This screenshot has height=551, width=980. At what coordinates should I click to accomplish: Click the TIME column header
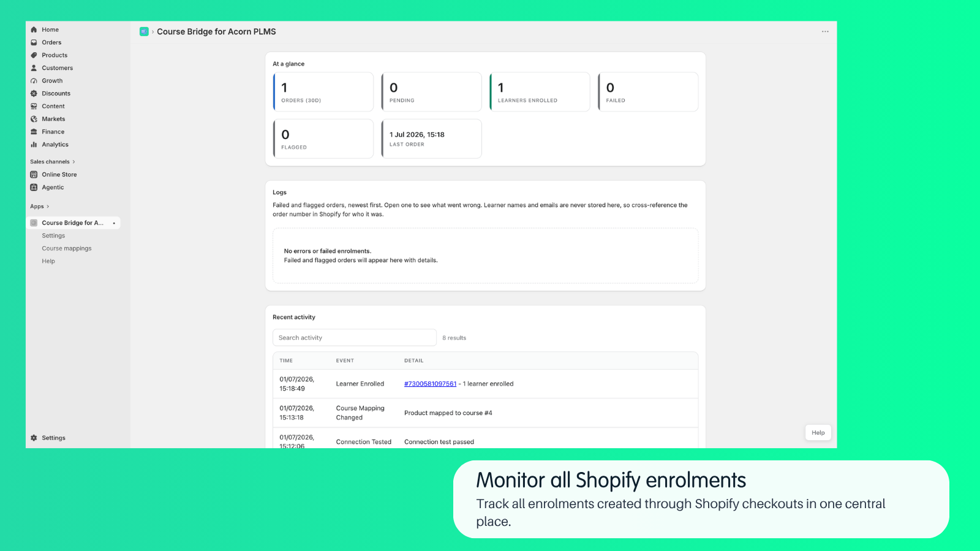pyautogui.click(x=286, y=361)
